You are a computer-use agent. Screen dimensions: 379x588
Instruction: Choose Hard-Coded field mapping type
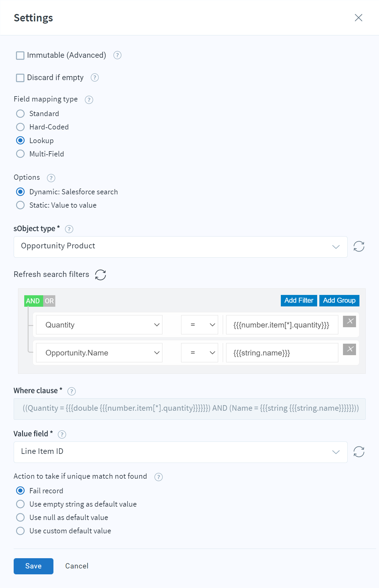click(x=20, y=127)
